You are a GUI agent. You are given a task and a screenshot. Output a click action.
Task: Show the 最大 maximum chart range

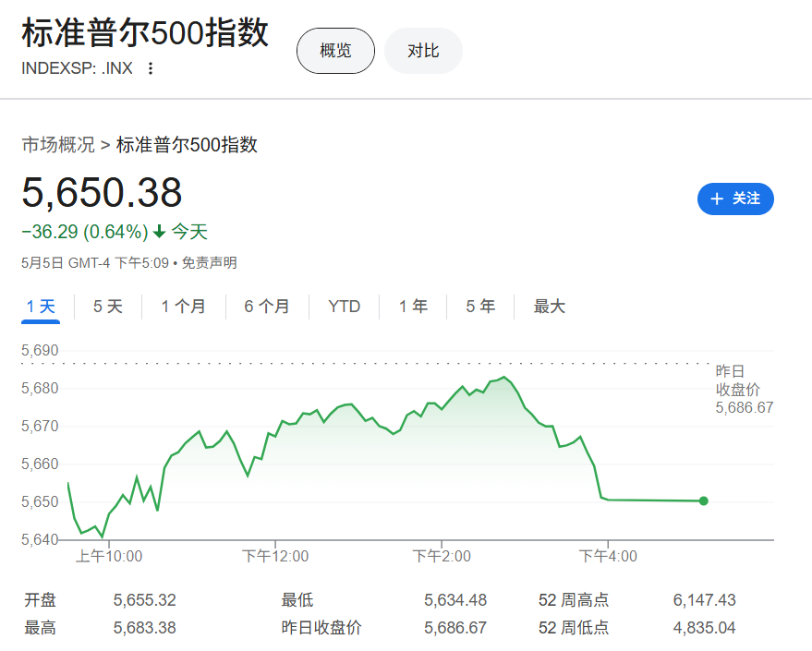pyautogui.click(x=550, y=307)
